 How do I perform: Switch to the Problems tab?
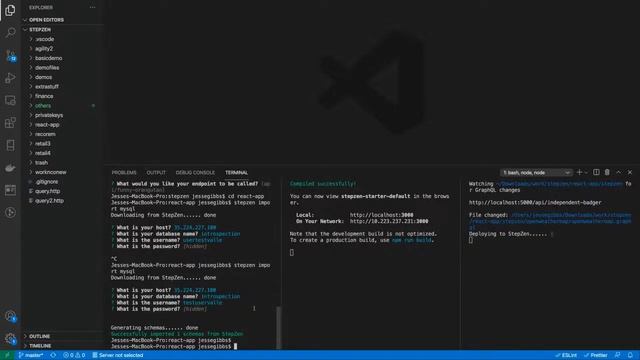[124, 173]
